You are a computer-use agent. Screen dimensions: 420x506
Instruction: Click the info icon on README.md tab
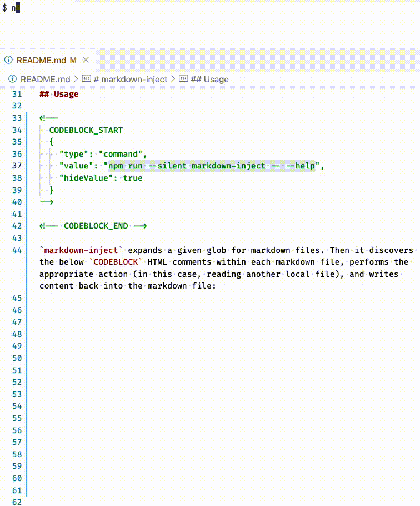coord(8,60)
